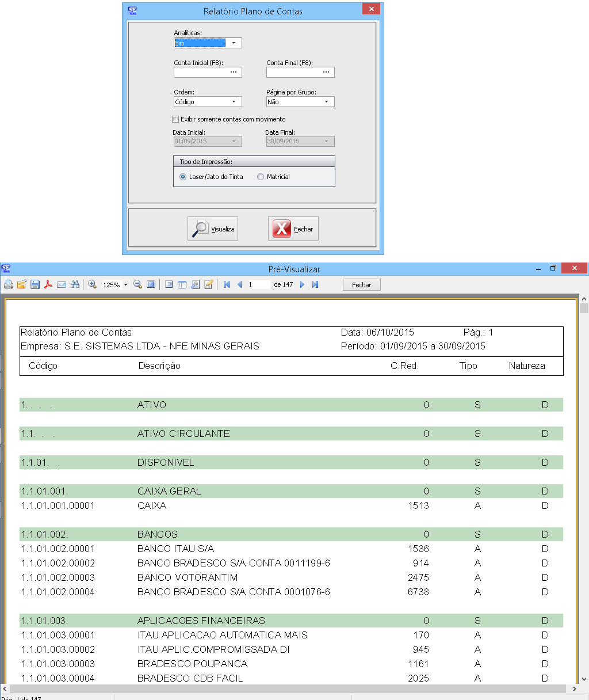This screenshot has height=700, width=589.
Task: Click the Visualiza button
Action: [x=213, y=229]
